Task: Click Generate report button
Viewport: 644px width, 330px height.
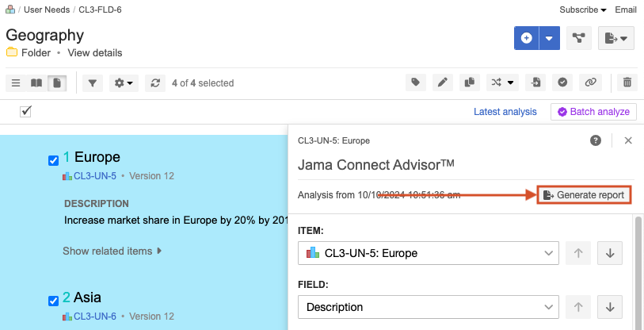Action: [x=584, y=195]
